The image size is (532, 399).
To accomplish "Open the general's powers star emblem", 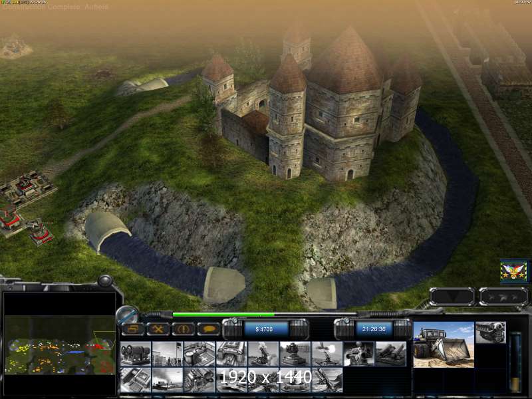I will (x=514, y=272).
